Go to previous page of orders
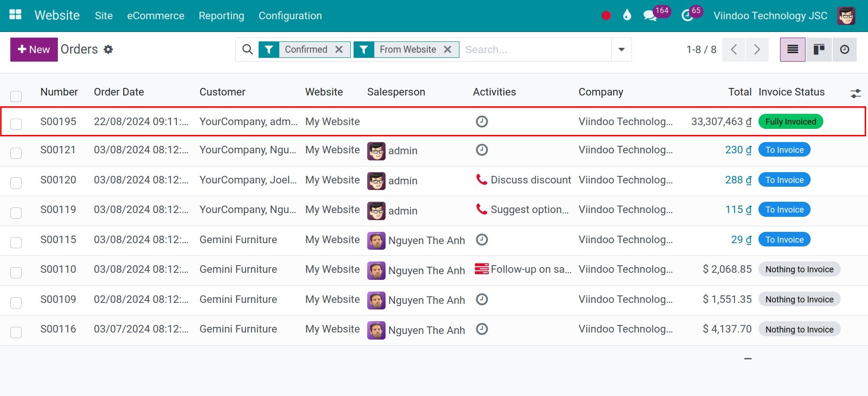The height and width of the screenshot is (396, 868). [734, 49]
